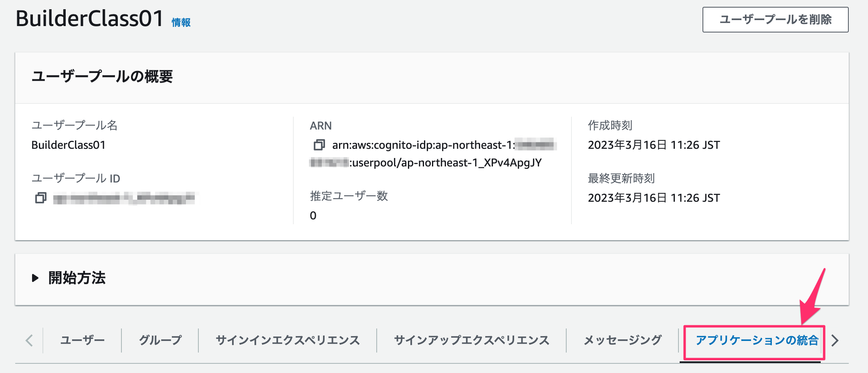This screenshot has height=373, width=868.
Task: Click the blurred user pool ID value
Action: (124, 198)
